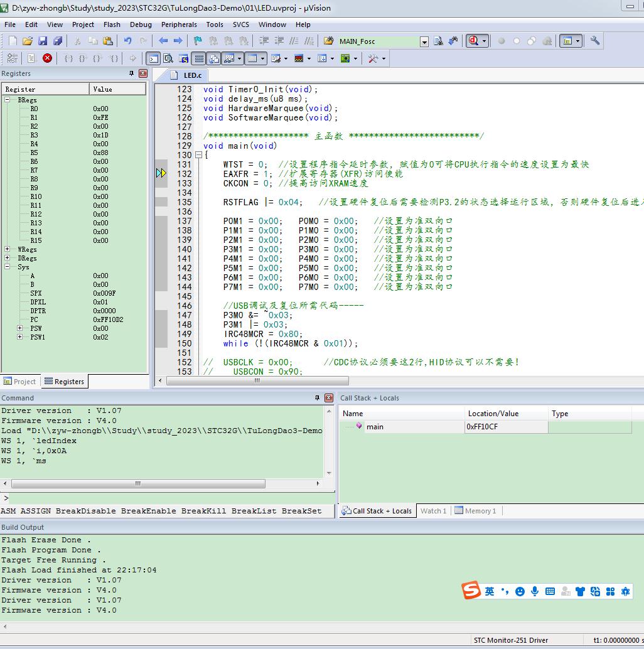Expand the DRegs register group
This screenshot has width=644, height=649.
(x=7, y=258)
